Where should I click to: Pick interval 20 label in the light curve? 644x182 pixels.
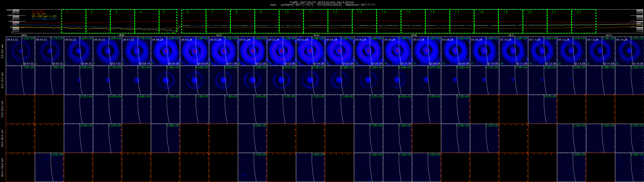[x=530, y=12]
